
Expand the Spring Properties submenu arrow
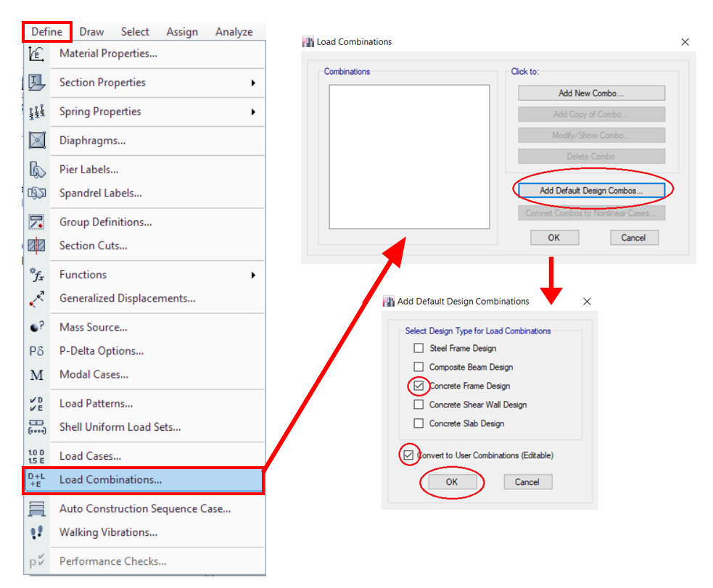253,112
